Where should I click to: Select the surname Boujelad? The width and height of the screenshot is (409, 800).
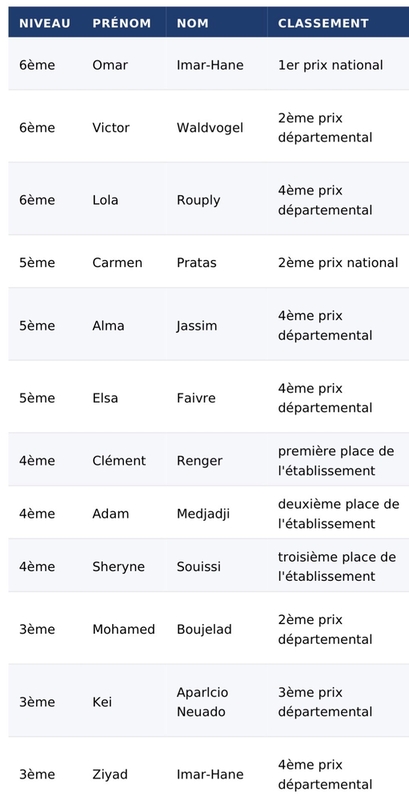[204, 630]
